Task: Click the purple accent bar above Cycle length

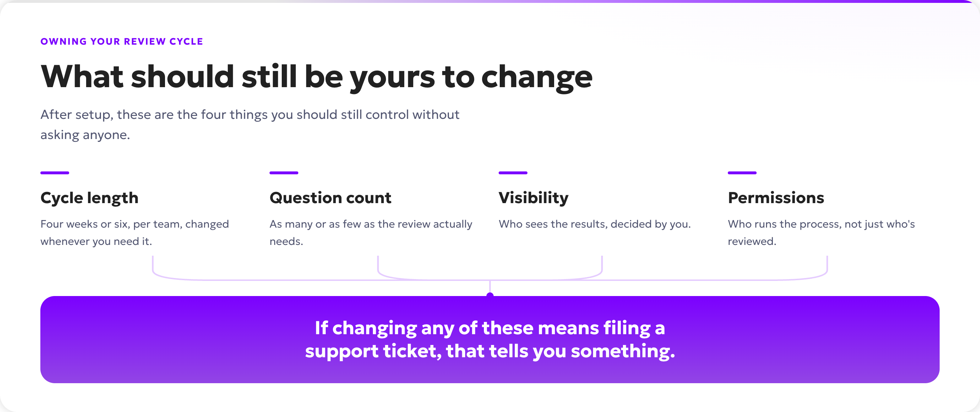Action: (x=55, y=173)
